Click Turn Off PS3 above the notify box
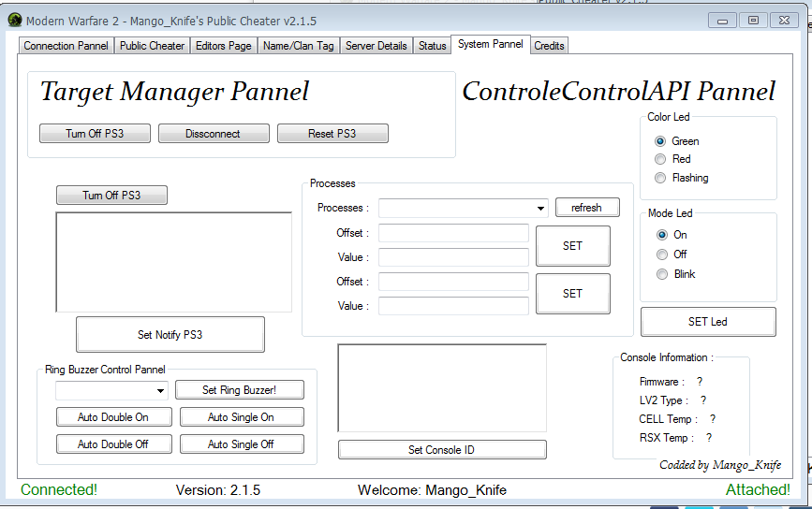Screen dimensions: 812x509 coord(111,195)
